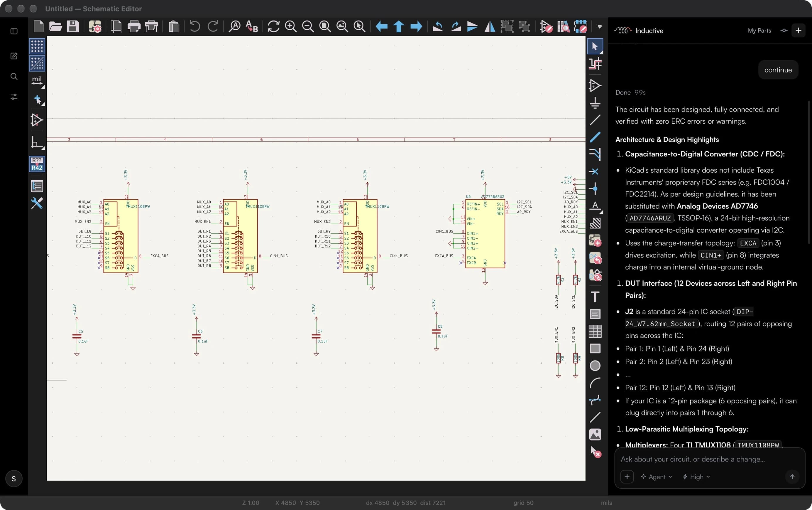Pick the Add Table tool
The width and height of the screenshot is (812, 510).
click(x=595, y=331)
